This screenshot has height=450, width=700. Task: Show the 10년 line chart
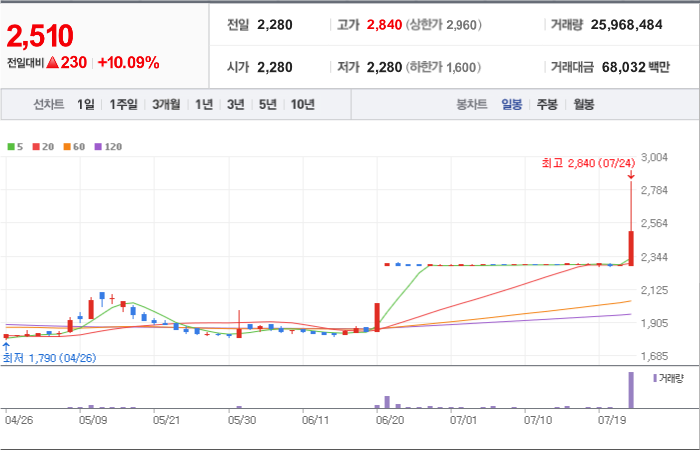303,104
